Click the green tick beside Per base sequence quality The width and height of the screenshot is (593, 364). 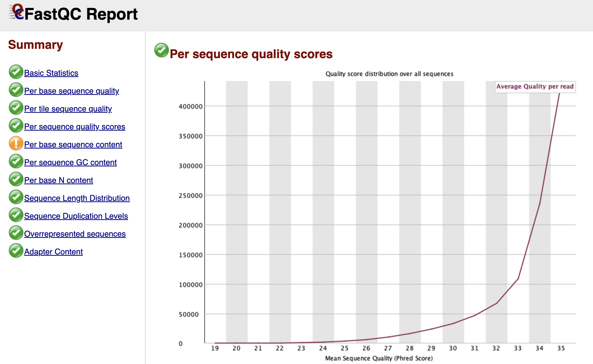tap(16, 90)
